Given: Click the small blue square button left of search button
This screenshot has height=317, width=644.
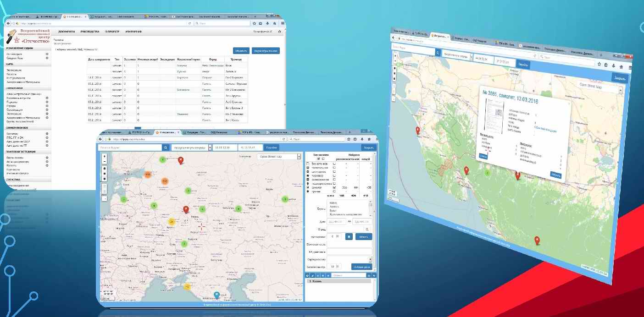Looking at the screenshot, I should [349, 236].
